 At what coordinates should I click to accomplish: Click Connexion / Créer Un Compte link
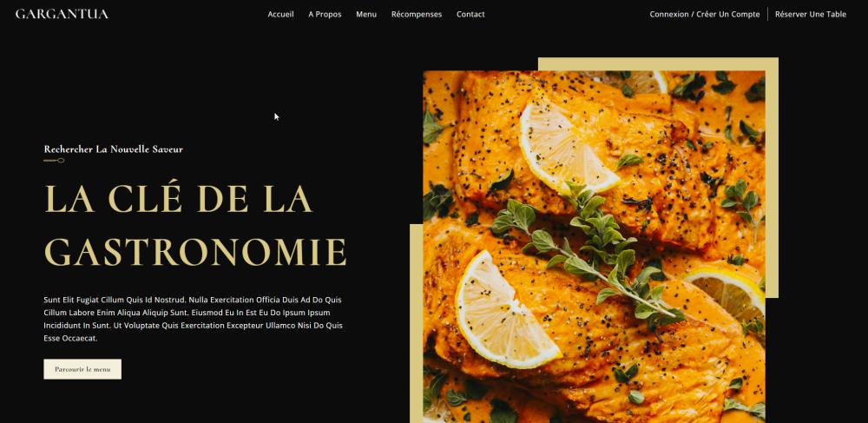click(705, 15)
